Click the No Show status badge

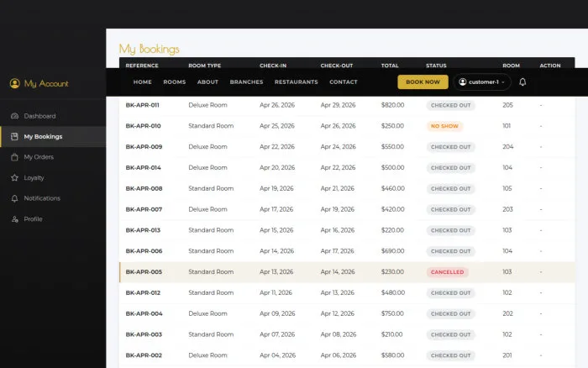[x=444, y=126]
